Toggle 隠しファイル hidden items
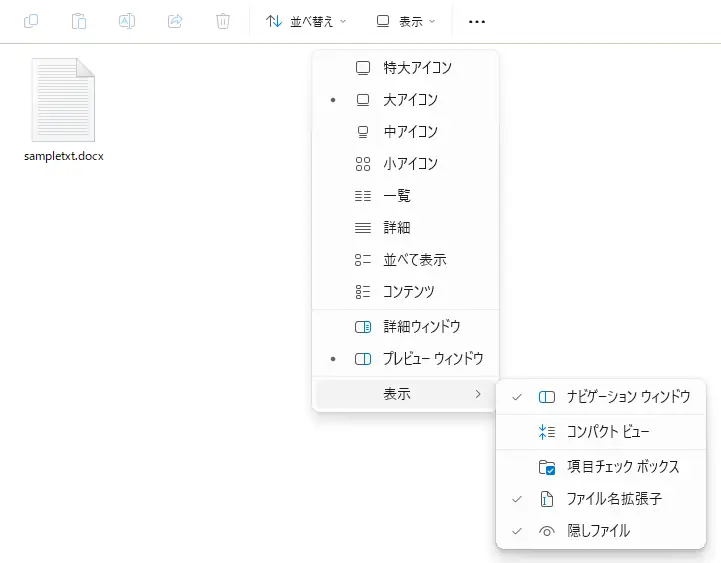 click(x=601, y=531)
